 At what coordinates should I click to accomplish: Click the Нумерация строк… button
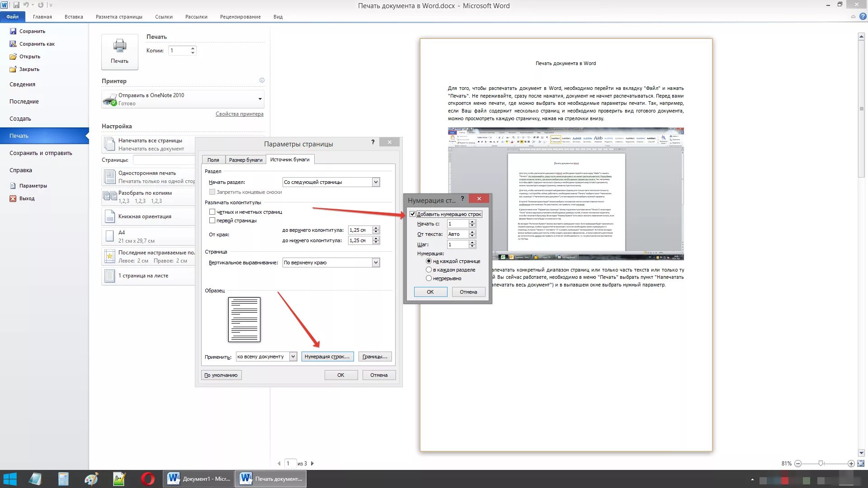click(327, 357)
